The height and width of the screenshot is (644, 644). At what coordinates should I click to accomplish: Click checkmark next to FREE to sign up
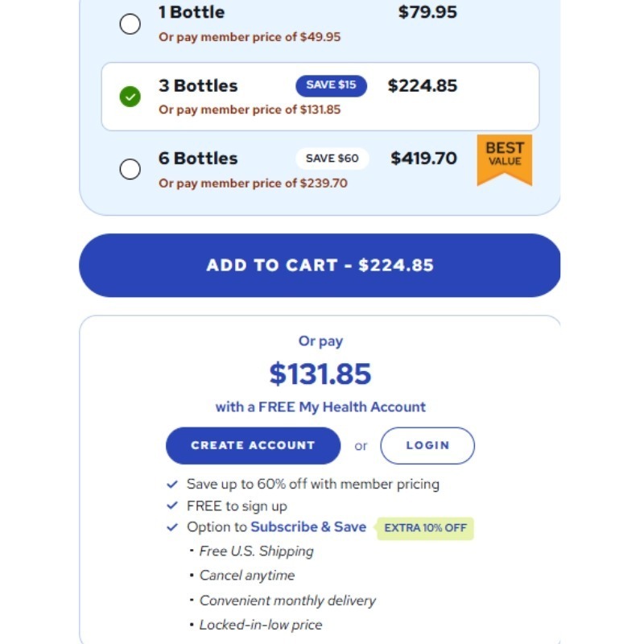point(172,506)
